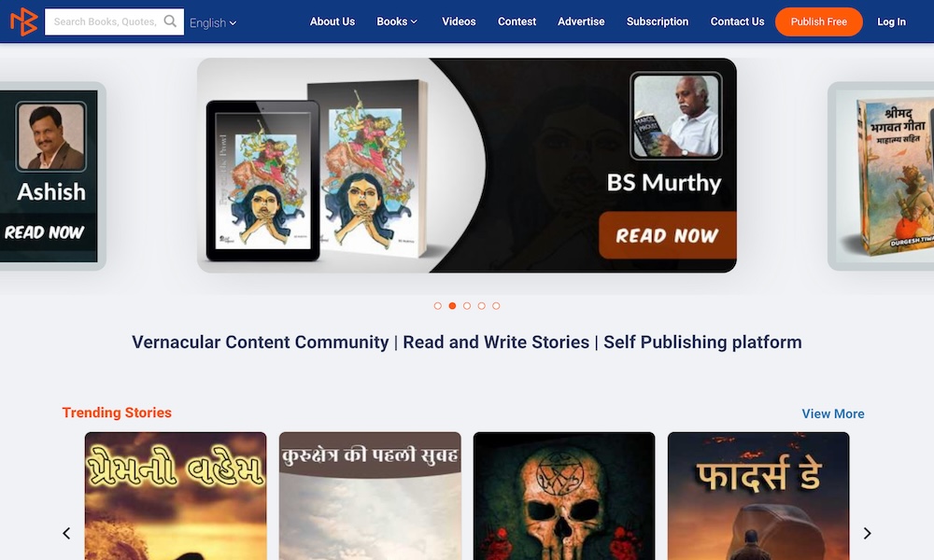Click the magnifying glass search icon
The width and height of the screenshot is (934, 560).
[170, 21]
